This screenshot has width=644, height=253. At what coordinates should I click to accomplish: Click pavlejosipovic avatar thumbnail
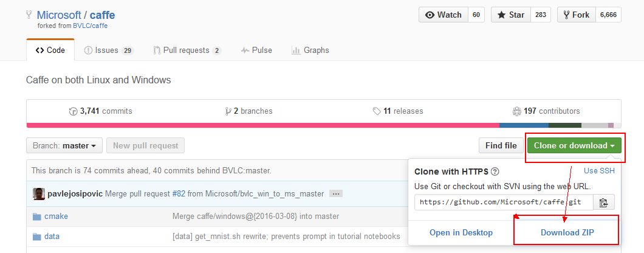click(39, 194)
